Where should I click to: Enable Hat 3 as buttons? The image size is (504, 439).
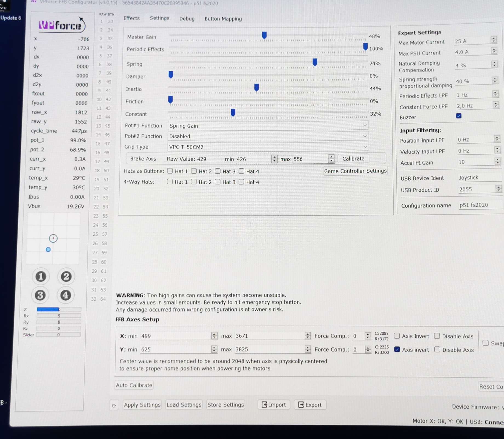[218, 171]
